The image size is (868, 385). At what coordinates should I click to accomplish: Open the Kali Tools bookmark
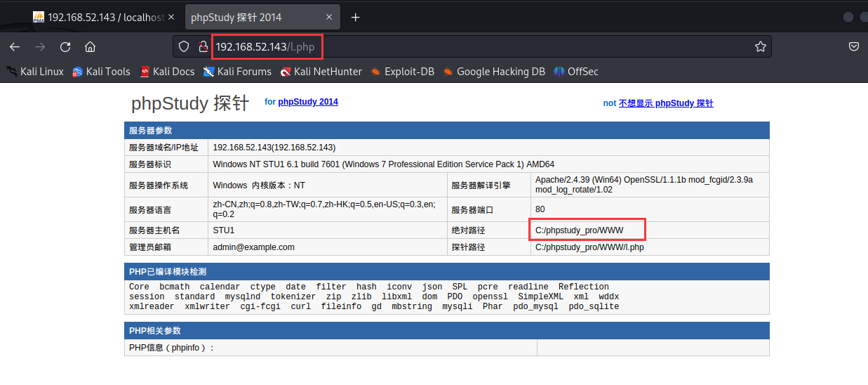click(x=102, y=71)
